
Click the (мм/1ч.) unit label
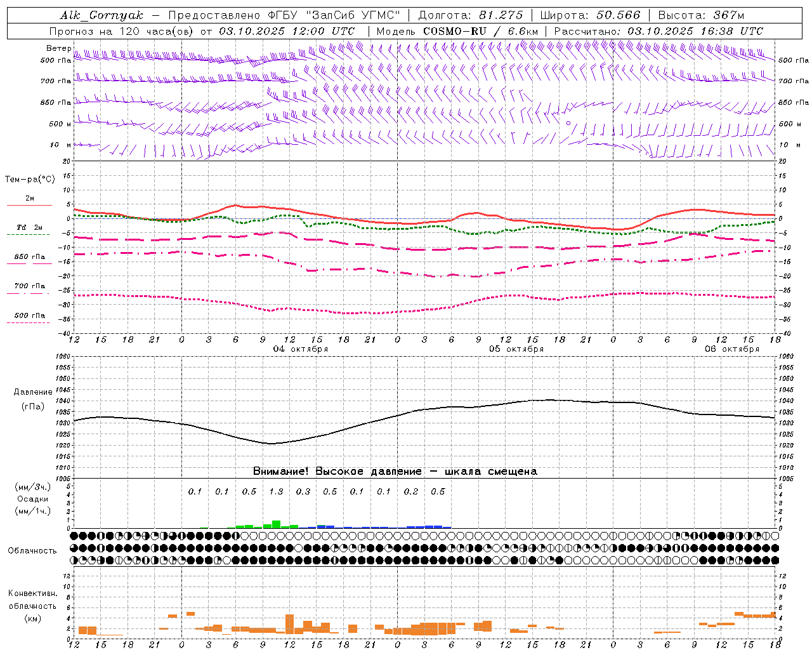[33, 511]
